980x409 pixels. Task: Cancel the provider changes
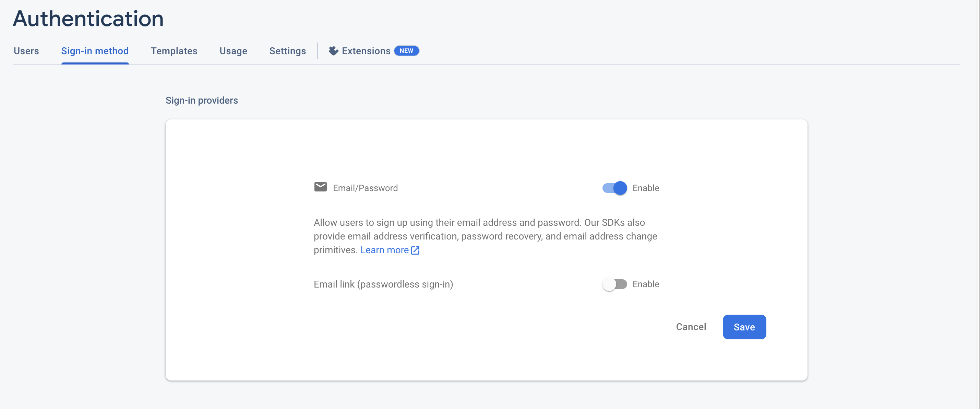click(691, 327)
